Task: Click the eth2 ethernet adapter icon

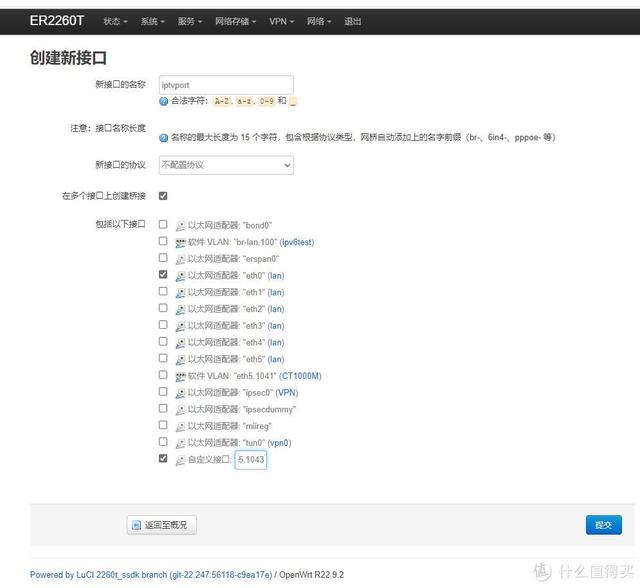Action: point(180,310)
